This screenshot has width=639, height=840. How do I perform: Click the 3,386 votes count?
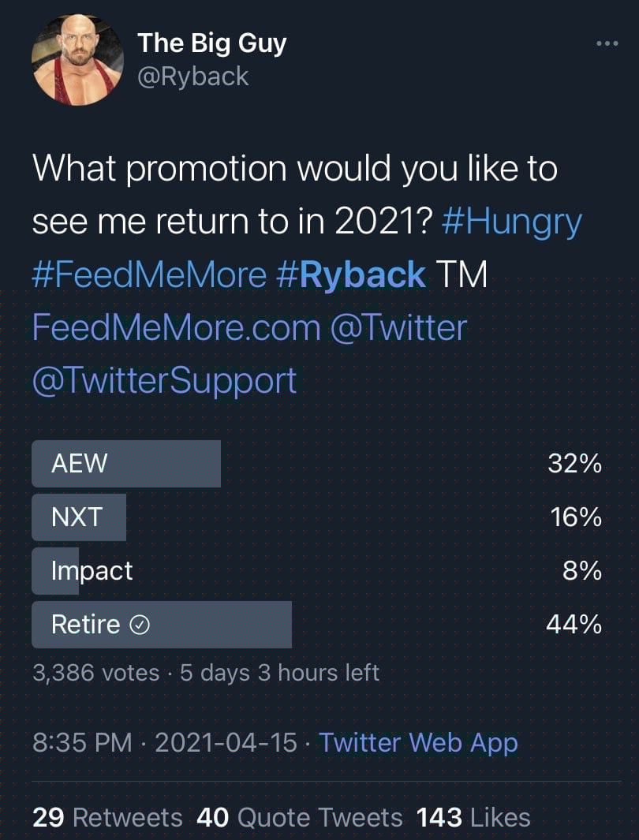pyautogui.click(x=96, y=673)
